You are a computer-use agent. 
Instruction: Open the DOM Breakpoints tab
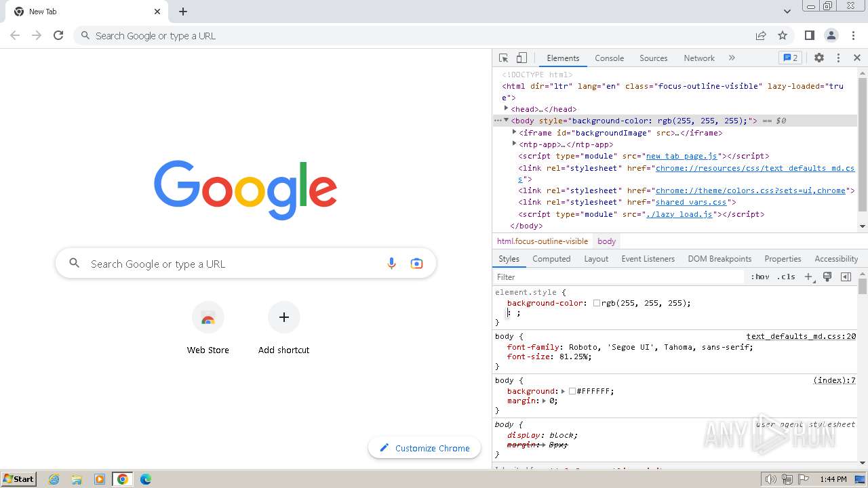click(x=719, y=259)
